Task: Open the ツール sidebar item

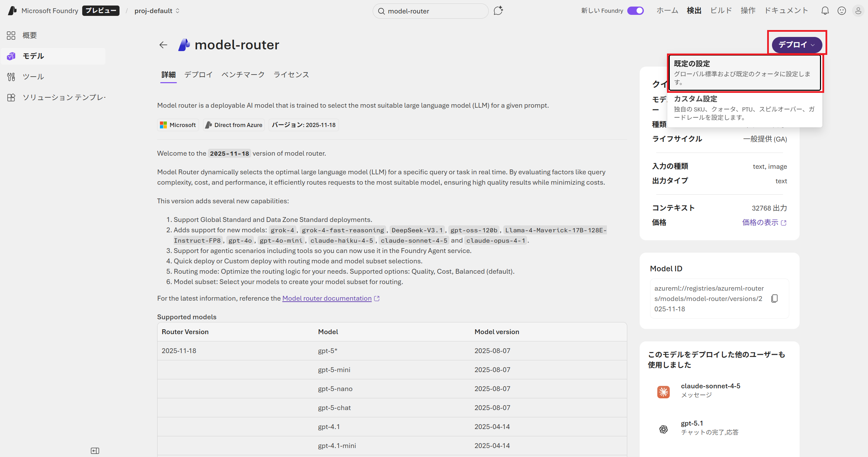Action: (33, 77)
